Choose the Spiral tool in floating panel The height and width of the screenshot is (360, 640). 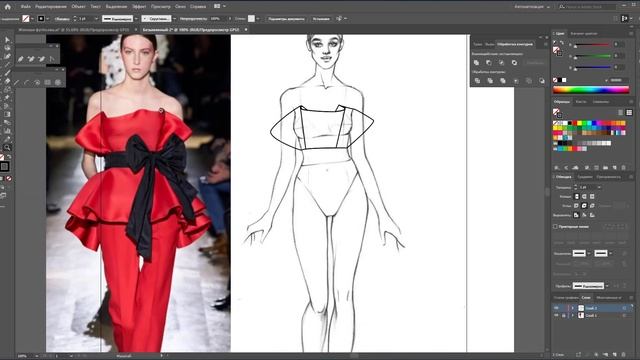pos(37,82)
